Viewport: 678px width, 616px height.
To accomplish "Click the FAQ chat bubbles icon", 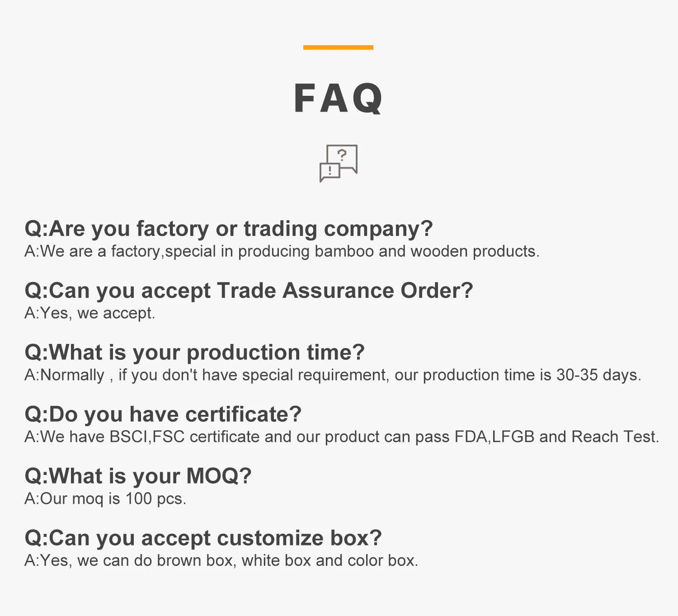I will (x=338, y=163).
